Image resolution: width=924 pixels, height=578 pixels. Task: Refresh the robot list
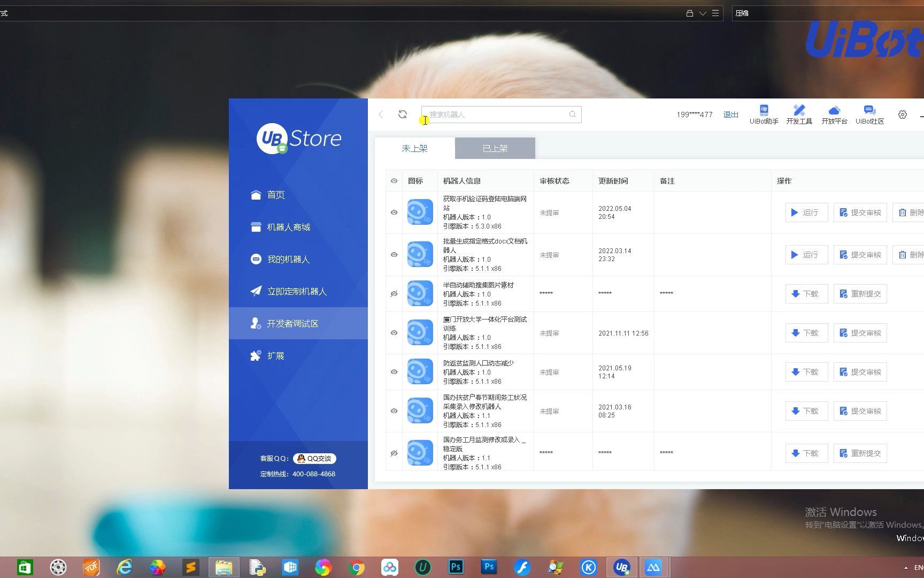[x=403, y=115]
